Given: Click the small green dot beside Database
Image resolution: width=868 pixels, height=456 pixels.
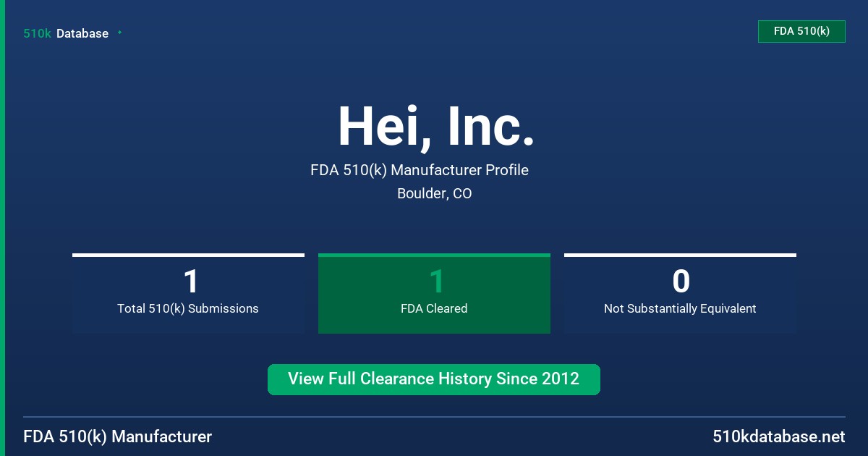Looking at the screenshot, I should tap(119, 33).
